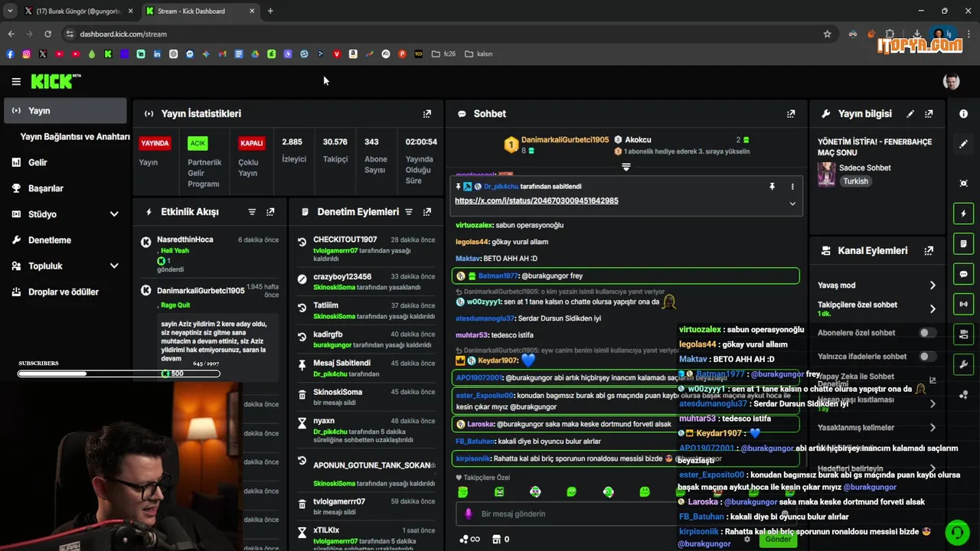This screenshot has height=551, width=980.
Task: Open filter menu in Etkinlik Akışı header
Action: tap(252, 212)
